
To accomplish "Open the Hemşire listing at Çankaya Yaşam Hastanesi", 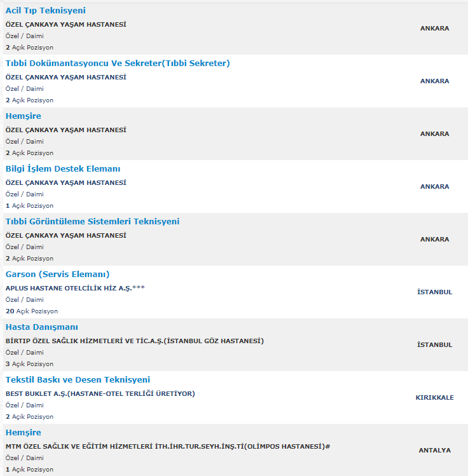I will click(x=23, y=116).
